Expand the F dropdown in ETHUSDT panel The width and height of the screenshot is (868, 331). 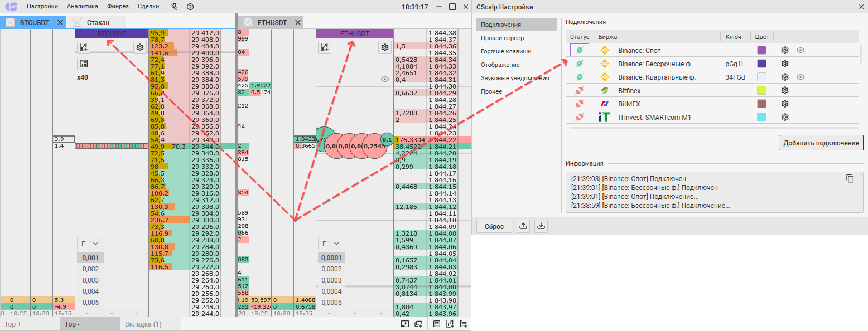(x=330, y=244)
